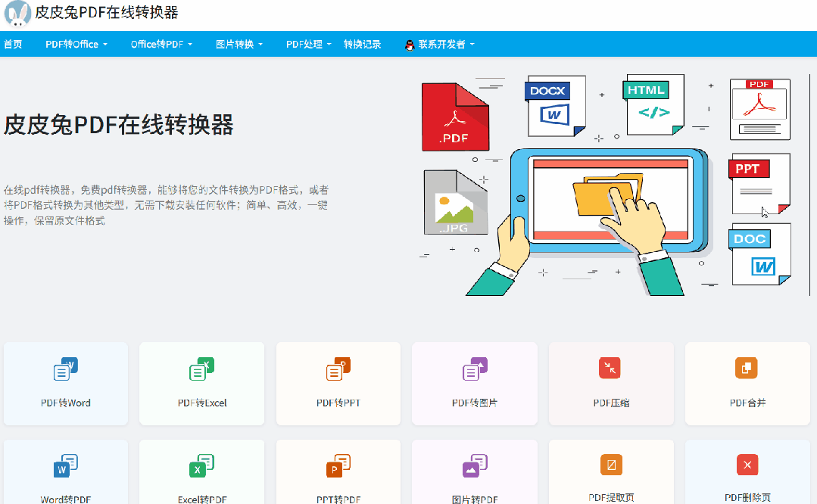This screenshot has width=817, height=504.
Task: Click the Excel转PDF spreadsheet icon
Action: point(202,465)
